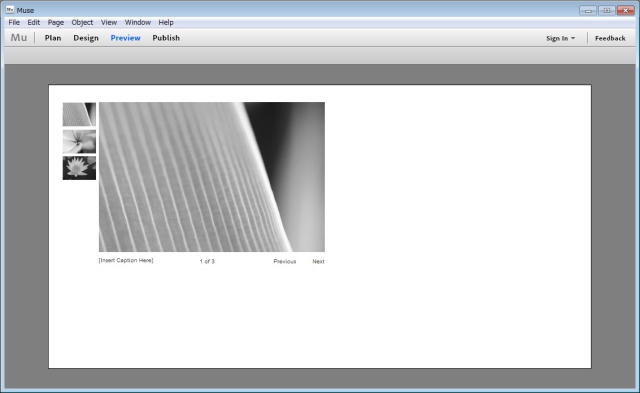Open the Feedback link
Viewport: 640px width, 393px height.
click(610, 38)
